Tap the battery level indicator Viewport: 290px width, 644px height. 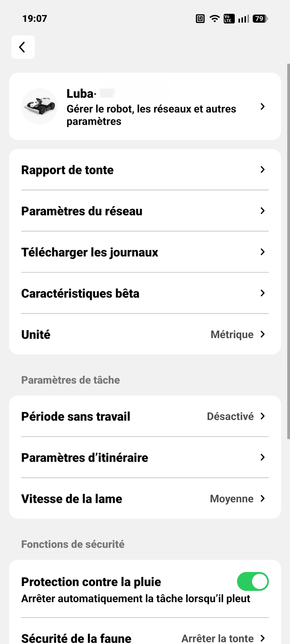[x=260, y=19]
